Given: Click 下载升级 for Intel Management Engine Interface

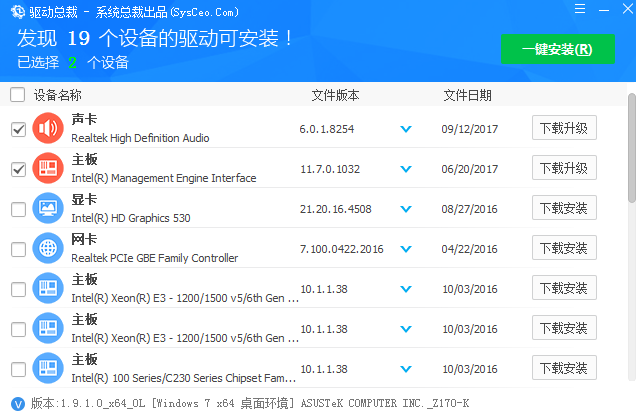Looking at the screenshot, I should pos(564,168).
